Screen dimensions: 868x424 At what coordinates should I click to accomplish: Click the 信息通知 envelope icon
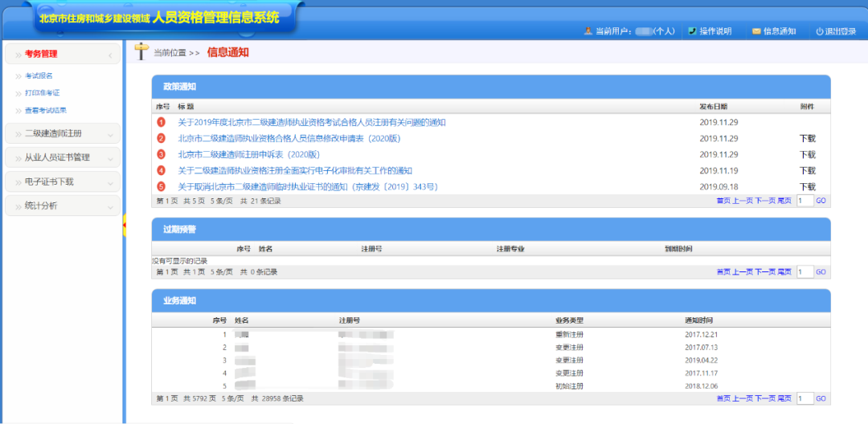(756, 31)
